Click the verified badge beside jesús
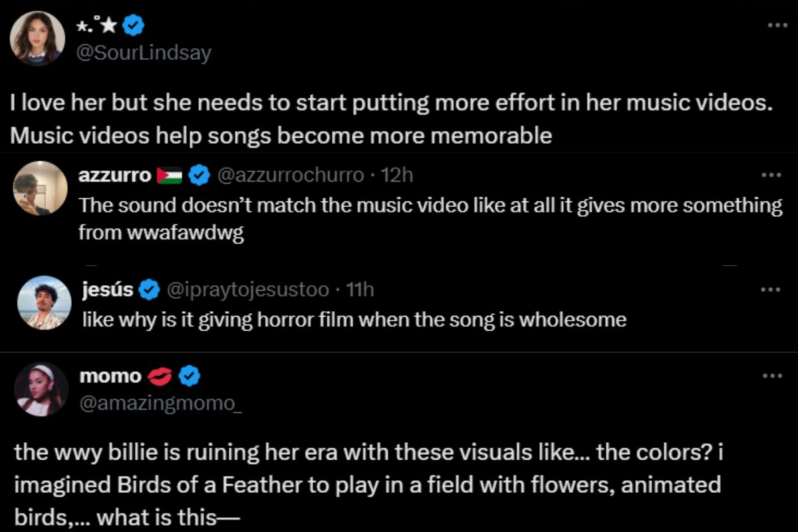 tap(148, 289)
